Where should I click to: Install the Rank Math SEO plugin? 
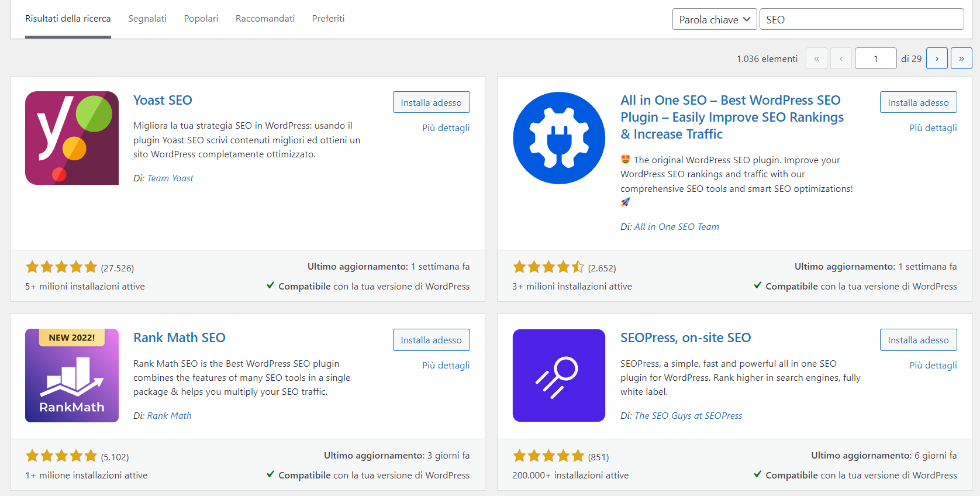click(431, 340)
